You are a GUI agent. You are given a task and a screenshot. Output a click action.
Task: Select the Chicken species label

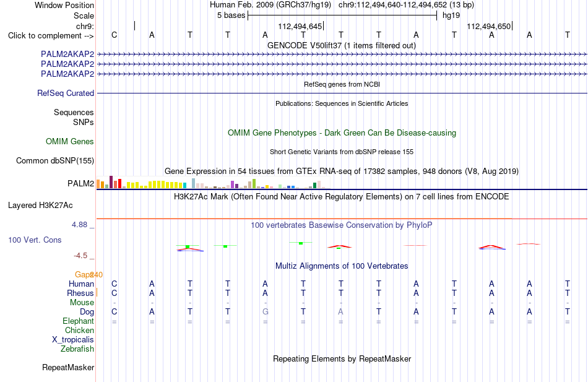(79, 330)
